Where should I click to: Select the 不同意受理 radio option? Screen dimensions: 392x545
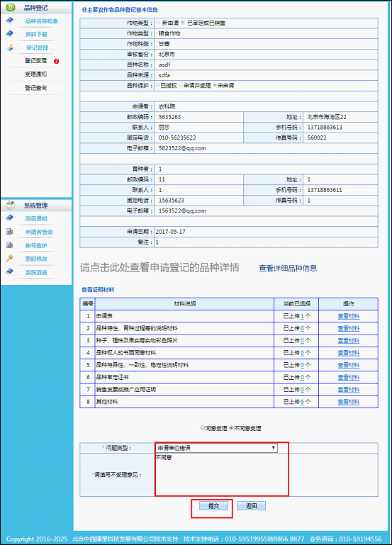[x=231, y=428]
